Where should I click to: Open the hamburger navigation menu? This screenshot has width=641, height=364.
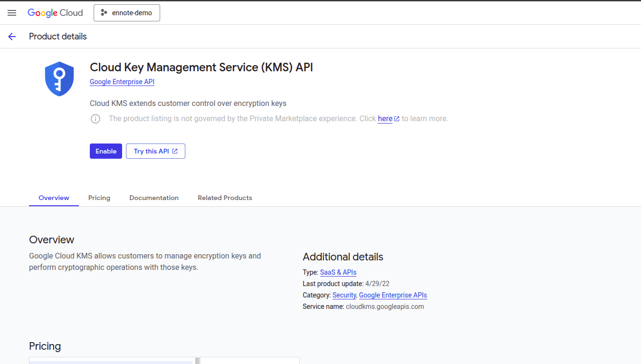pyautogui.click(x=12, y=13)
